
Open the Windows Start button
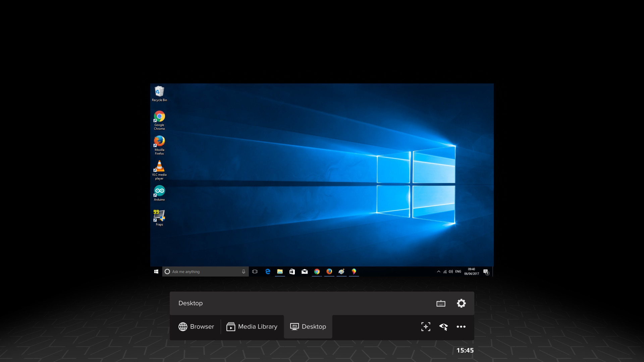pos(156,271)
